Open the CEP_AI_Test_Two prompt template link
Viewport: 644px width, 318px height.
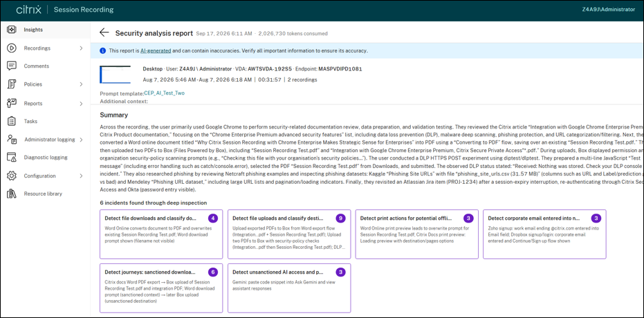165,93
